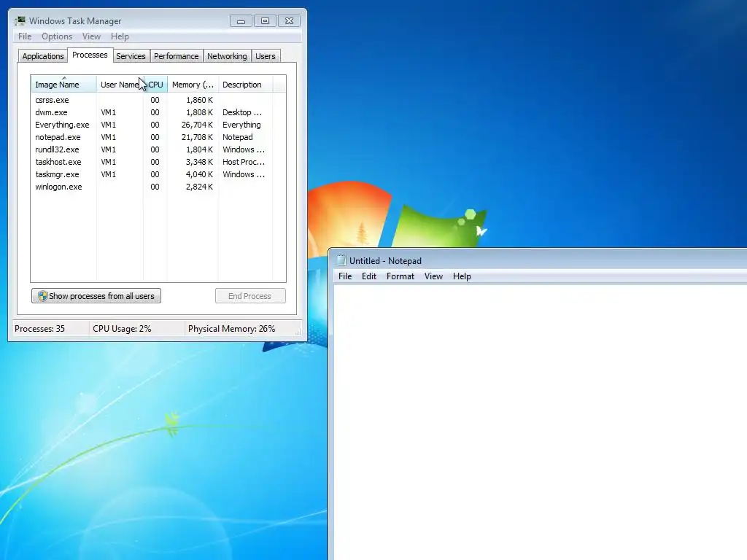Switch to the Services tab
Screen dimensions: 747x560
[131, 56]
